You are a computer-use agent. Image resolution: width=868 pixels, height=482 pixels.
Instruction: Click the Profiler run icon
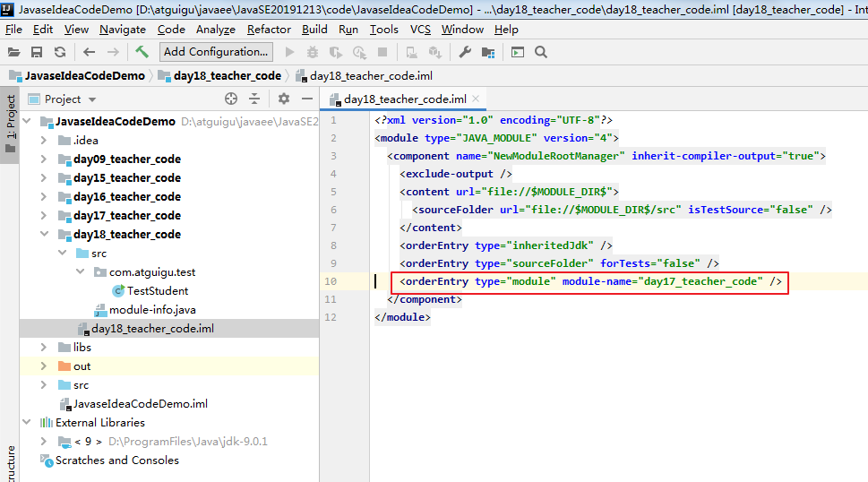click(x=359, y=52)
